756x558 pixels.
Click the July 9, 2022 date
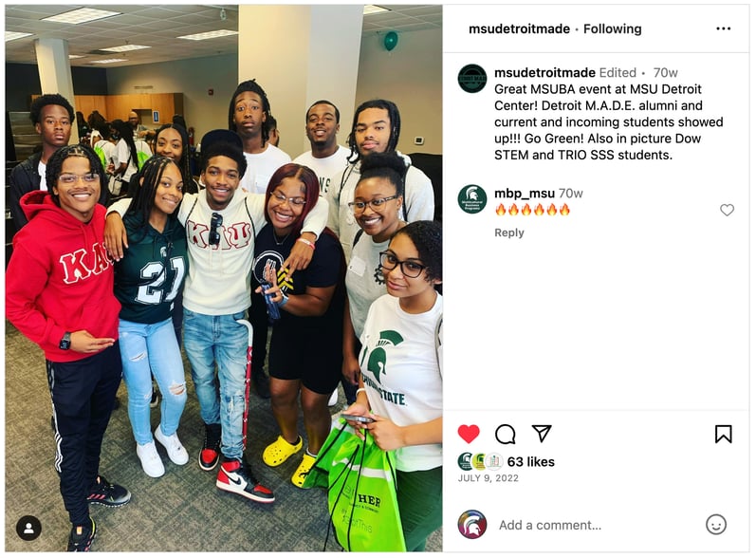488,478
